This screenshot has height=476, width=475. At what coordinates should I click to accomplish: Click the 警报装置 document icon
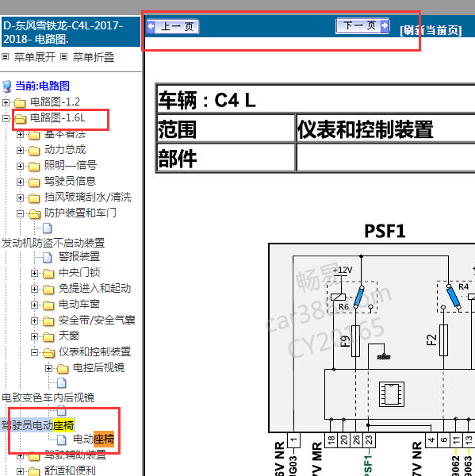pos(48,257)
